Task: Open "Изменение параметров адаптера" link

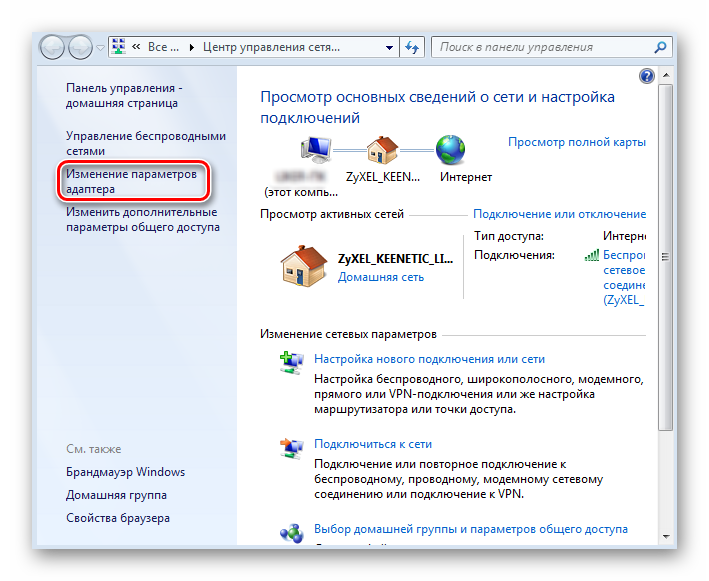Action: click(131, 181)
